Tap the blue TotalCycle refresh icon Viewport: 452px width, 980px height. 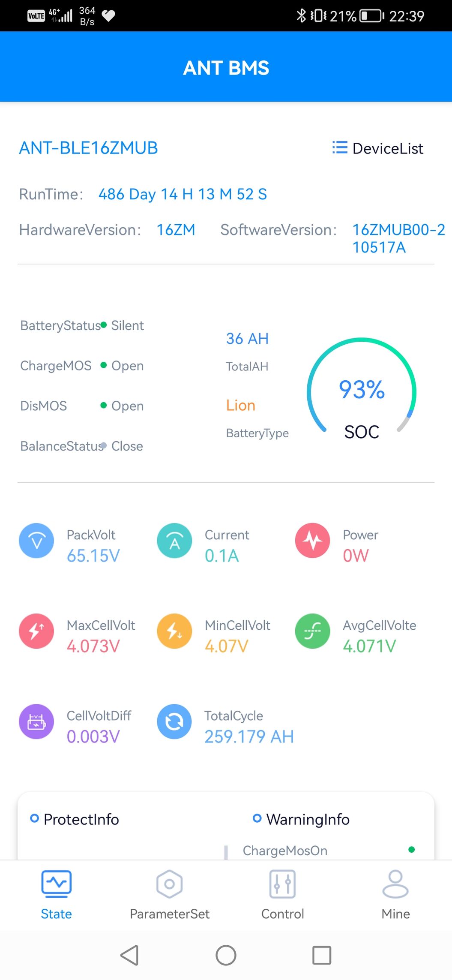[174, 721]
